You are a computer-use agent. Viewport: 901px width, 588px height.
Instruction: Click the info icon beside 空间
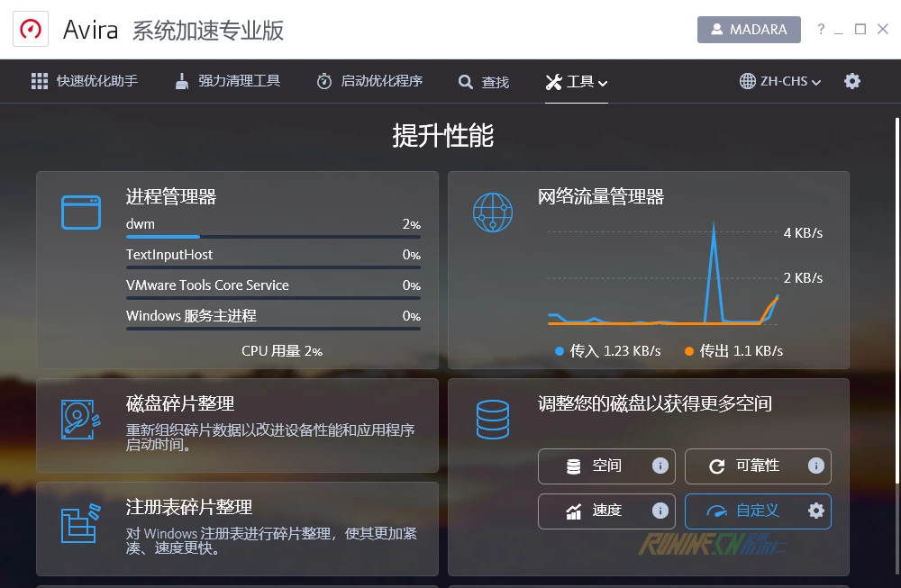(660, 466)
